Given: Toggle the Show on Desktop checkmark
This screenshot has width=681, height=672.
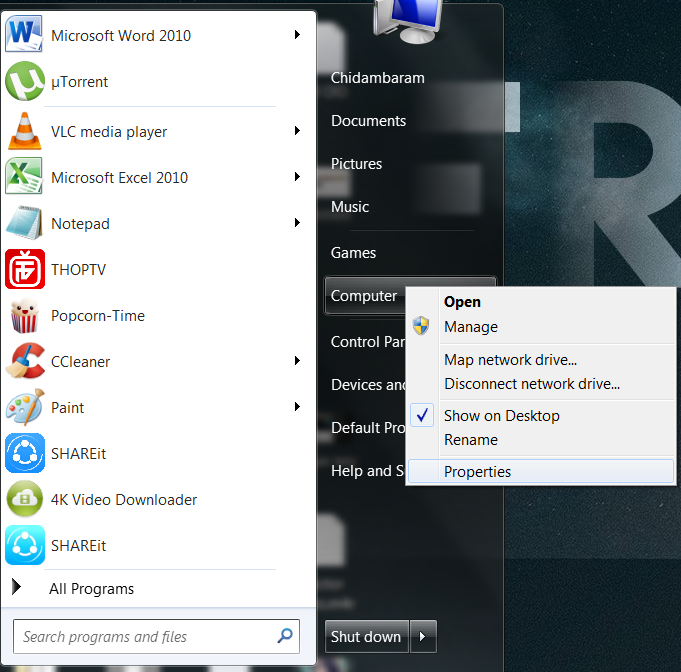Looking at the screenshot, I should 422,415.
